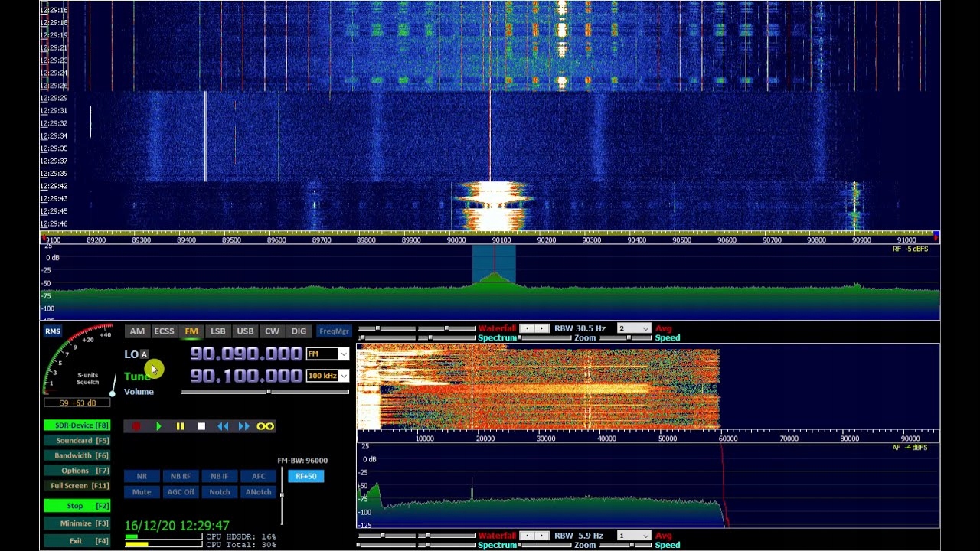Screen dimensions: 980x551
Task: Switch to USB mode
Action: pyautogui.click(x=245, y=331)
